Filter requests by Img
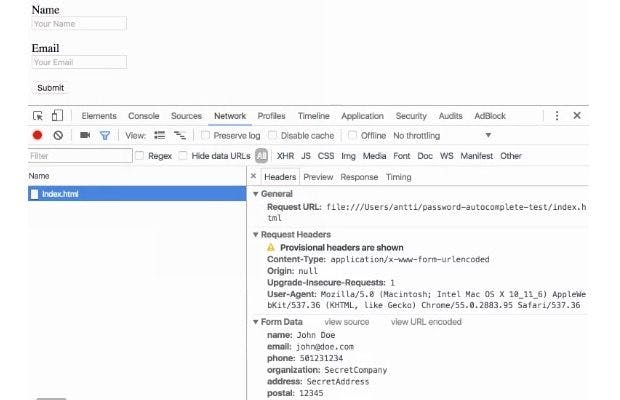The height and width of the screenshot is (400, 620). pyautogui.click(x=348, y=156)
